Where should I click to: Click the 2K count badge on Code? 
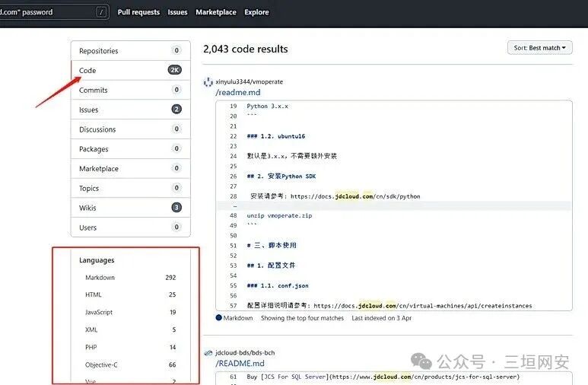coord(175,70)
